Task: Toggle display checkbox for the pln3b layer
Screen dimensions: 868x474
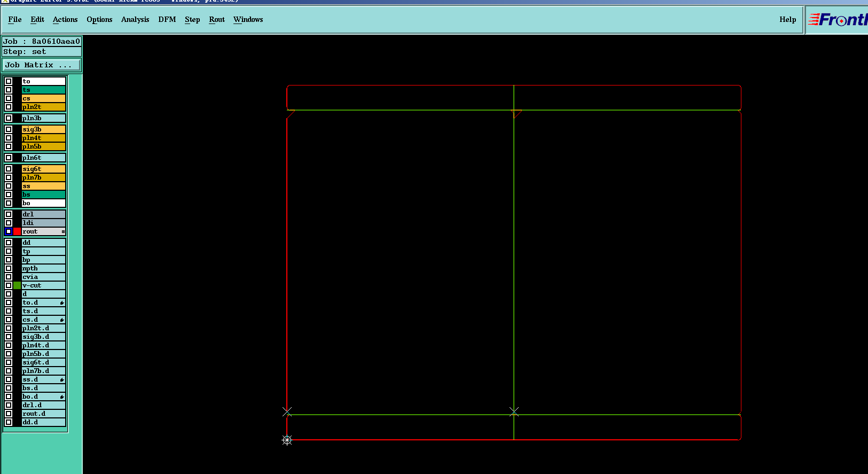Action: click(x=9, y=118)
